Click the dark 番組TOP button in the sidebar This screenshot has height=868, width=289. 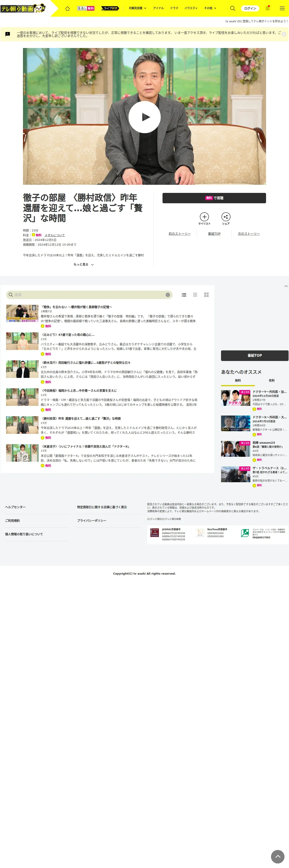click(x=255, y=356)
